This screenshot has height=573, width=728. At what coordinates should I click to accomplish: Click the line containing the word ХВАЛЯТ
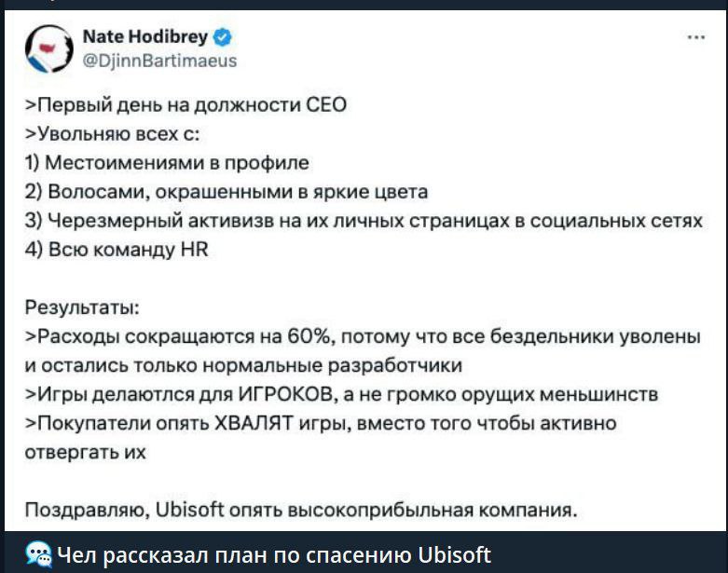tap(320, 422)
